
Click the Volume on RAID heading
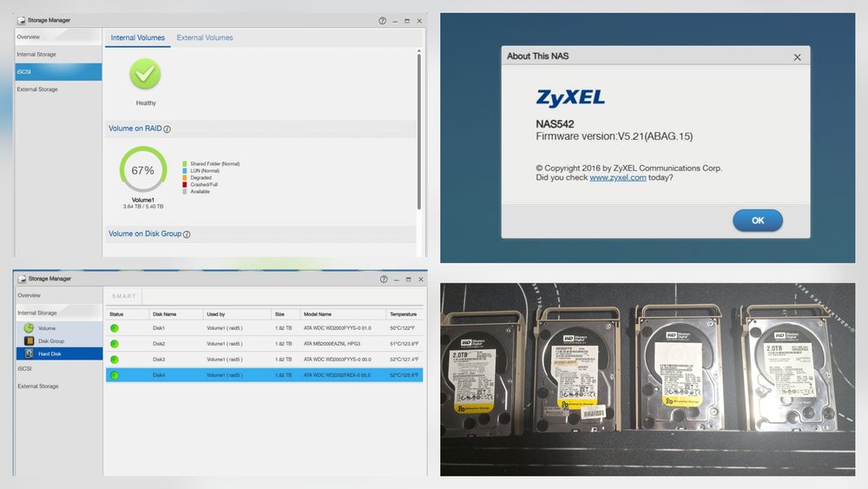(x=135, y=129)
